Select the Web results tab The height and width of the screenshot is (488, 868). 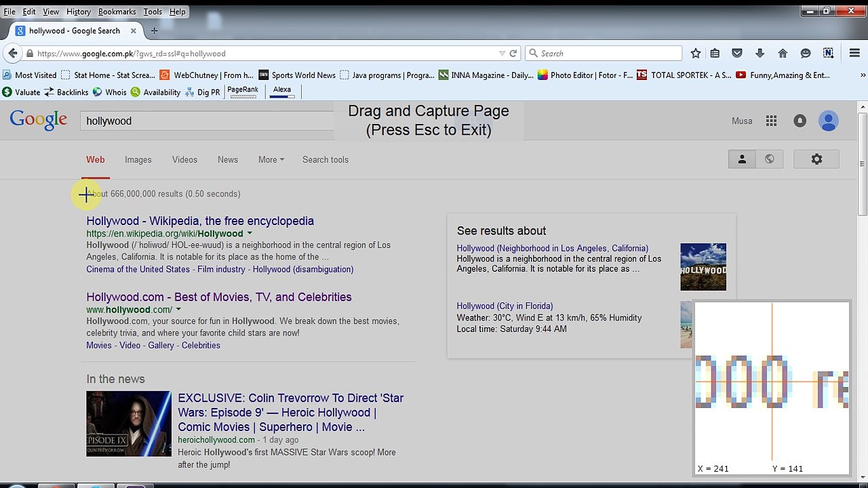click(x=96, y=160)
